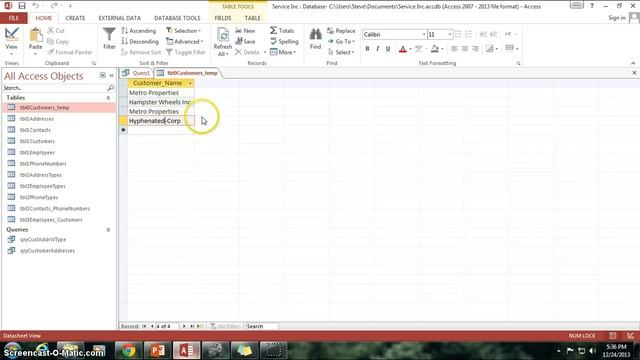Collapse the Queries group in navigation pane

108,230
